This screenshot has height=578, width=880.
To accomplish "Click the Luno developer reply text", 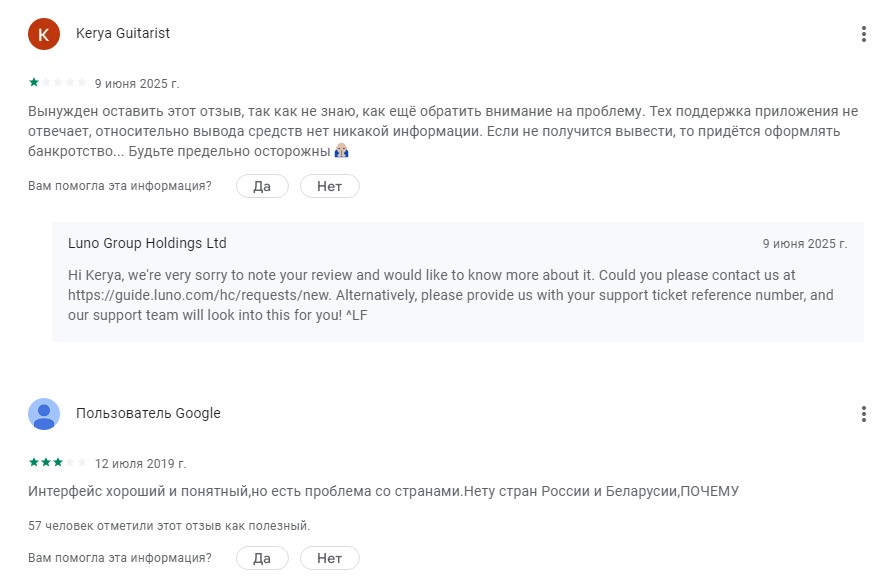I will pyautogui.click(x=450, y=295).
